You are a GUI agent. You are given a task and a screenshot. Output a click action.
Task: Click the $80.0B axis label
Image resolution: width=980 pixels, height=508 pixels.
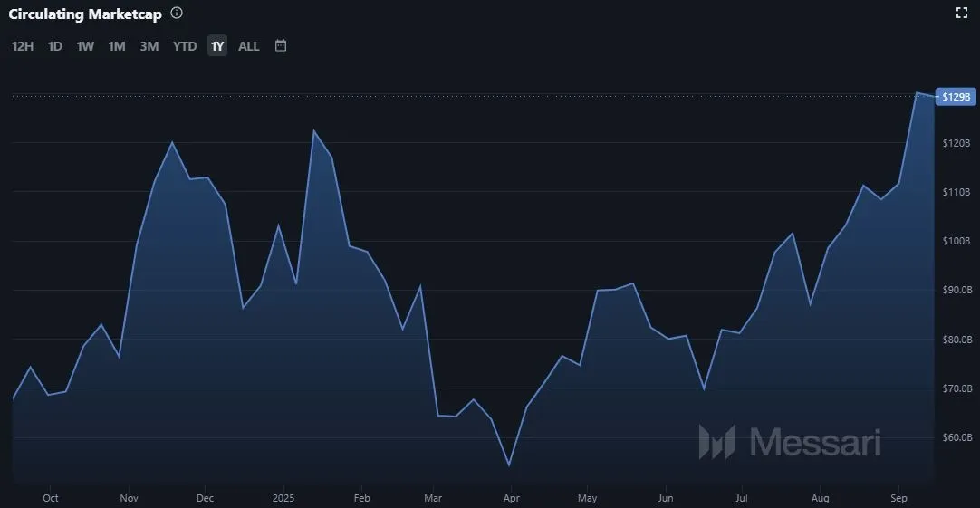[956, 340]
